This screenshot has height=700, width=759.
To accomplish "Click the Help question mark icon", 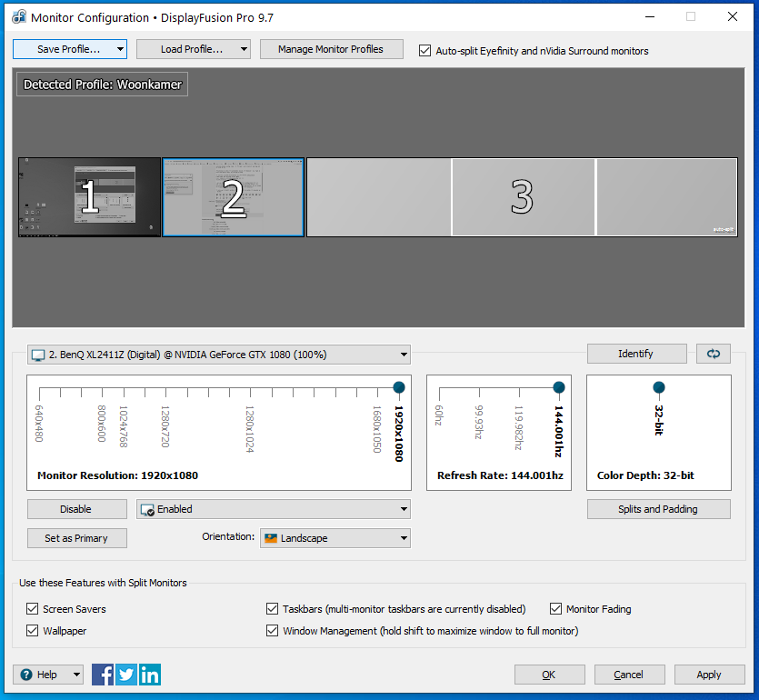I will pos(26,675).
